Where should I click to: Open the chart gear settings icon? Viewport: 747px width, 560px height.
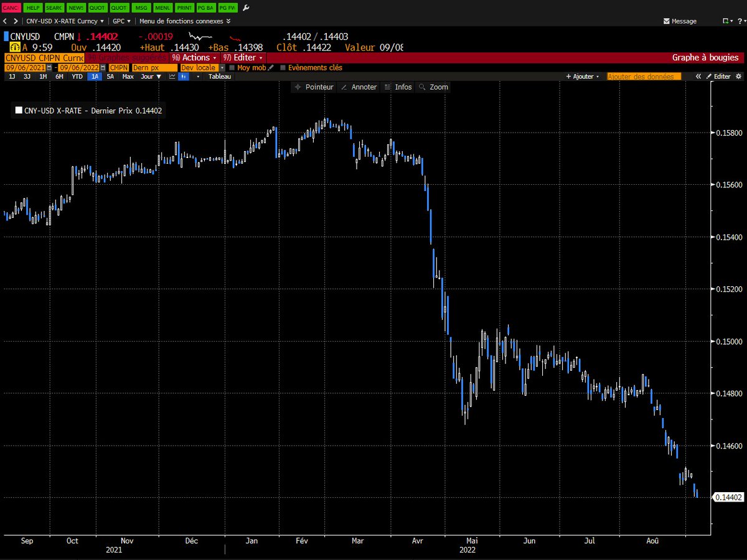pos(738,77)
